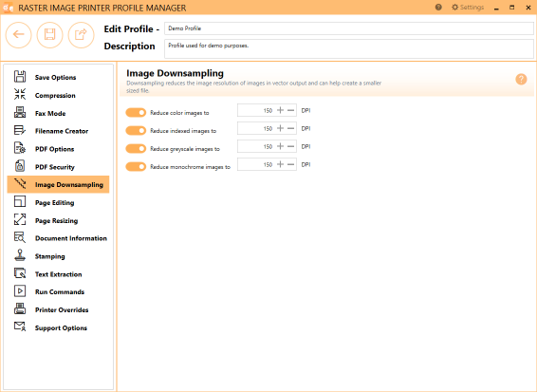The width and height of the screenshot is (537, 392).
Task: Toggle Reduce color images switch
Action: [x=136, y=112]
